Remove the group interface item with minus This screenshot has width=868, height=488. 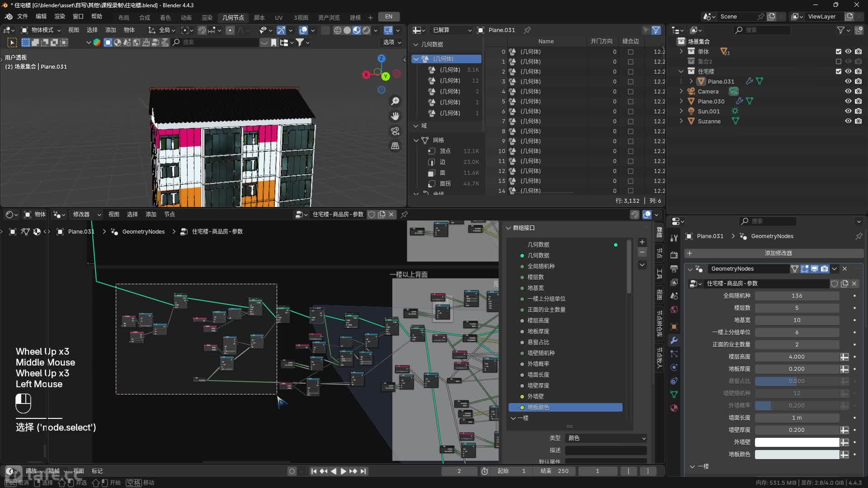642,252
